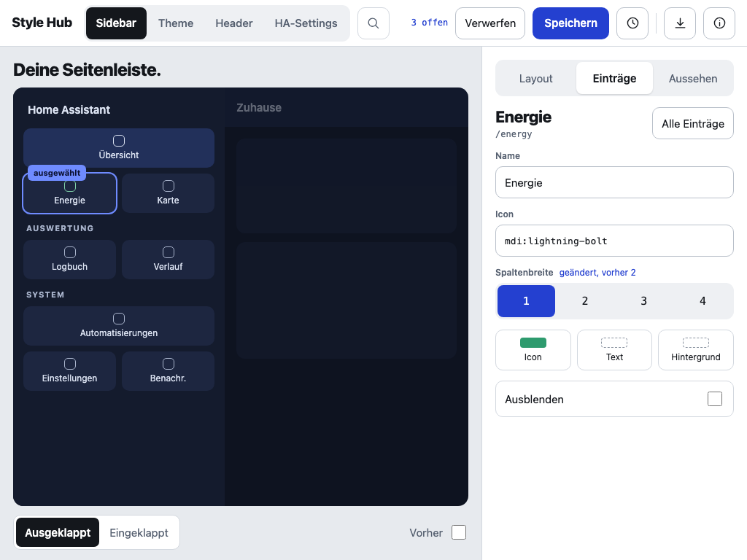This screenshot has width=747, height=560.
Task: Click the Style Hub title
Action: 42,23
